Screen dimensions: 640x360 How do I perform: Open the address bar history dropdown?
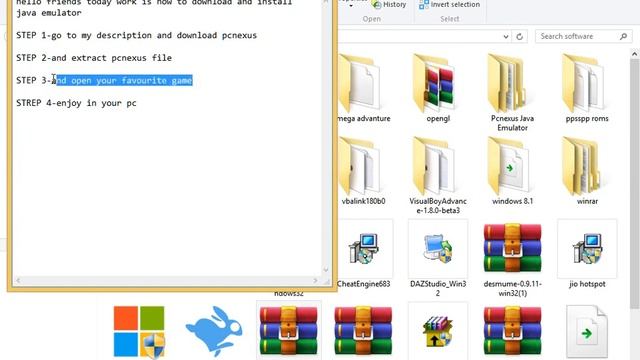click(506, 36)
